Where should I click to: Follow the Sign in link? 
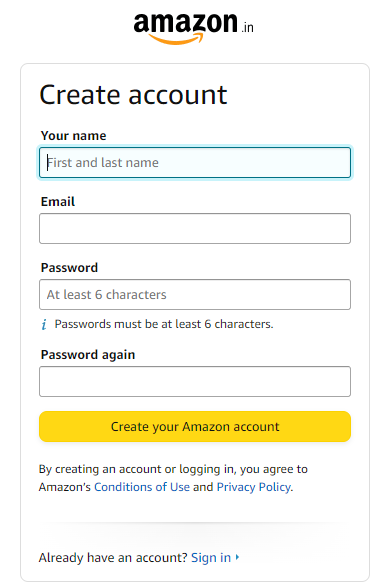(211, 558)
